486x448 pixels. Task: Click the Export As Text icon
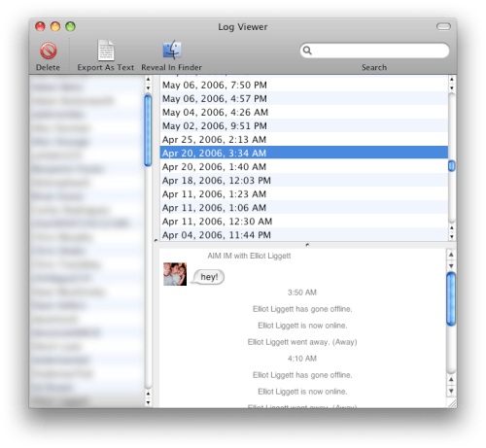(x=106, y=51)
